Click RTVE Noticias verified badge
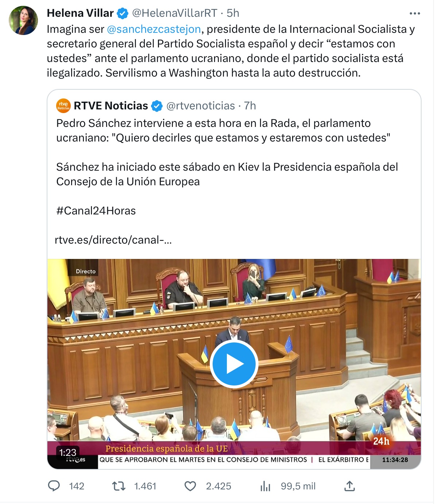The image size is (446, 504). click(x=157, y=106)
